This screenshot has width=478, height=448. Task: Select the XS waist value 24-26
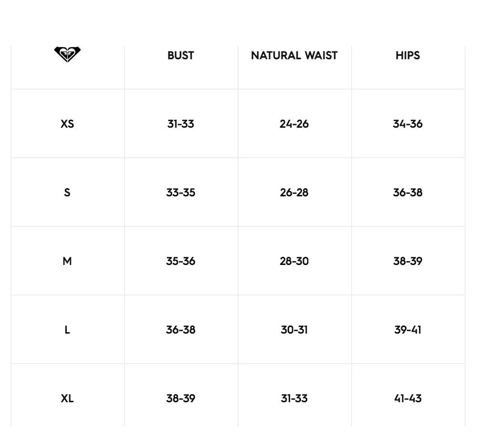point(294,124)
